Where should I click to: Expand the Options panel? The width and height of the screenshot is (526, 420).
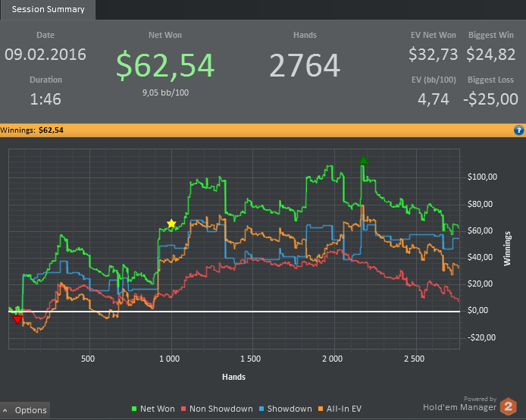(x=25, y=410)
